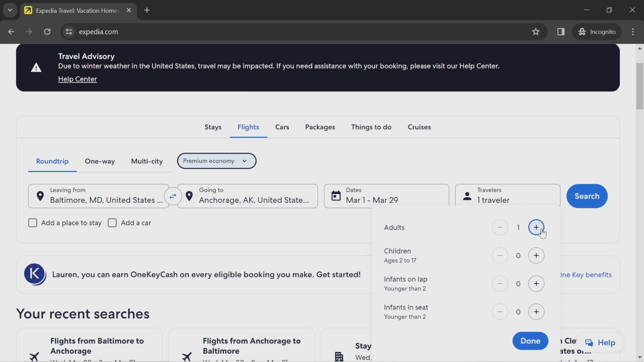This screenshot has width=644, height=362.
Task: Select the Flights tab
Action: point(248,127)
